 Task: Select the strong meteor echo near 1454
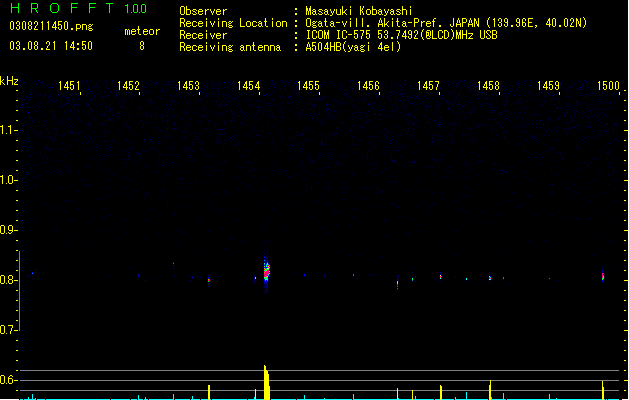point(266,271)
